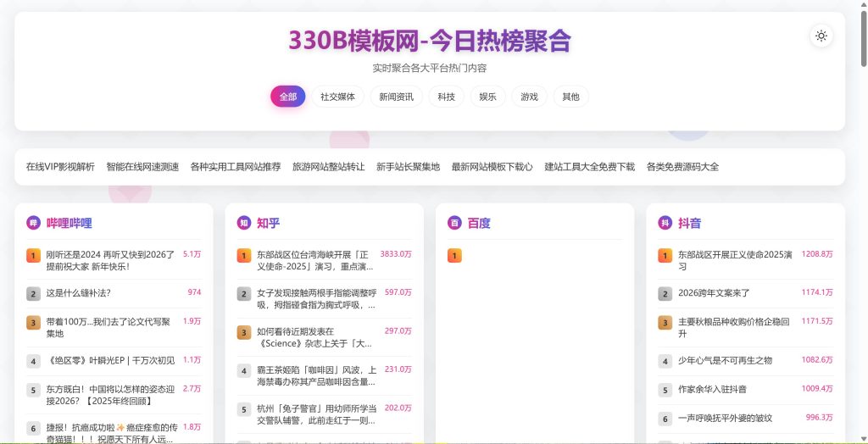Open the 在线VIP影视解析 link
Viewport: 868px width, 444px height.
pos(60,167)
